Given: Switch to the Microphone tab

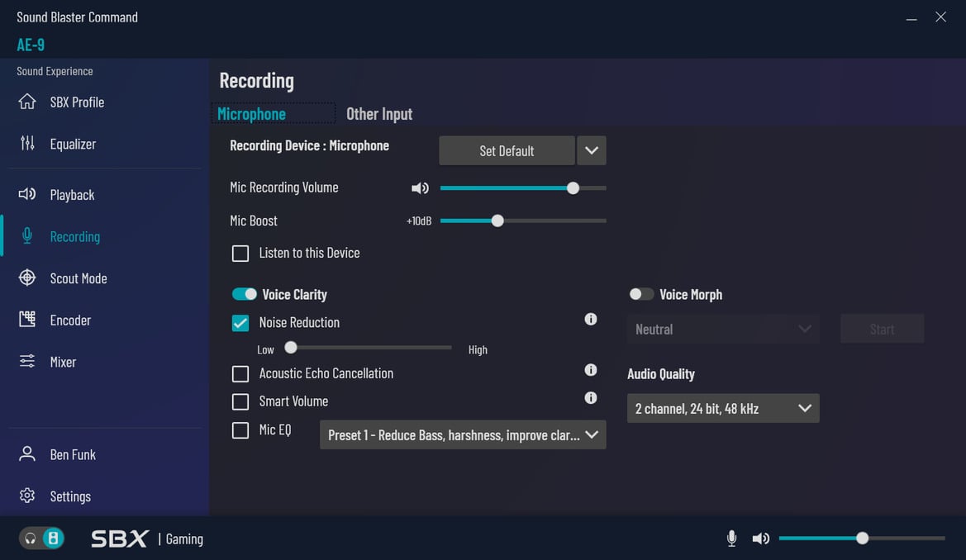Looking at the screenshot, I should (251, 113).
